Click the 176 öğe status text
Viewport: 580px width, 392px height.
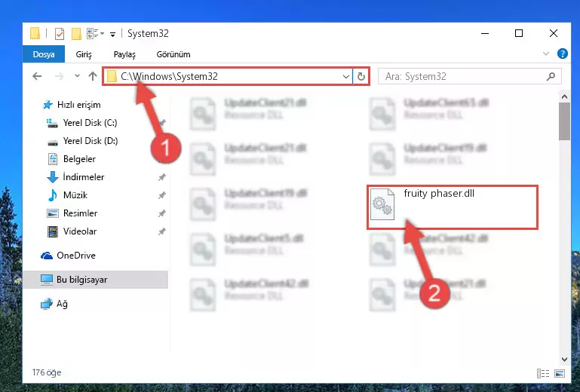tap(47, 372)
